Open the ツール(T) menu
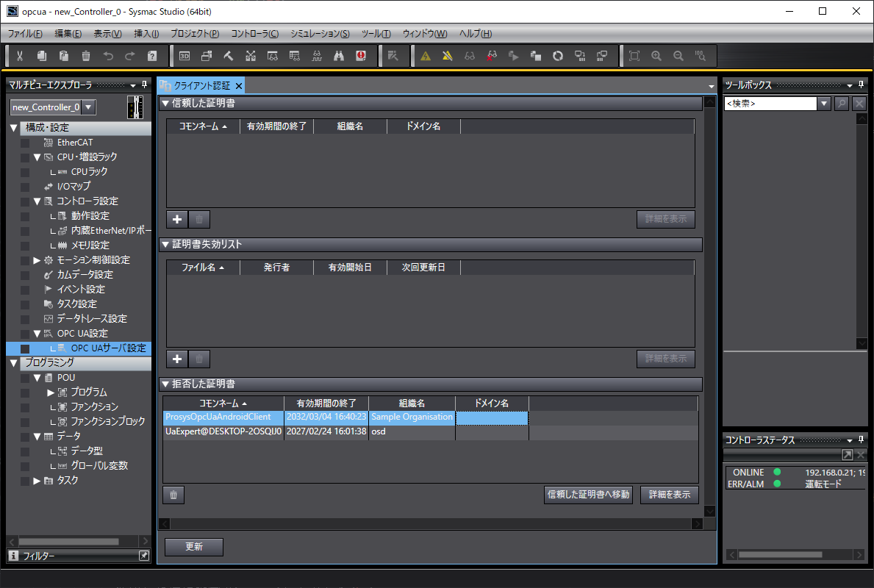The image size is (874, 588). click(x=376, y=34)
